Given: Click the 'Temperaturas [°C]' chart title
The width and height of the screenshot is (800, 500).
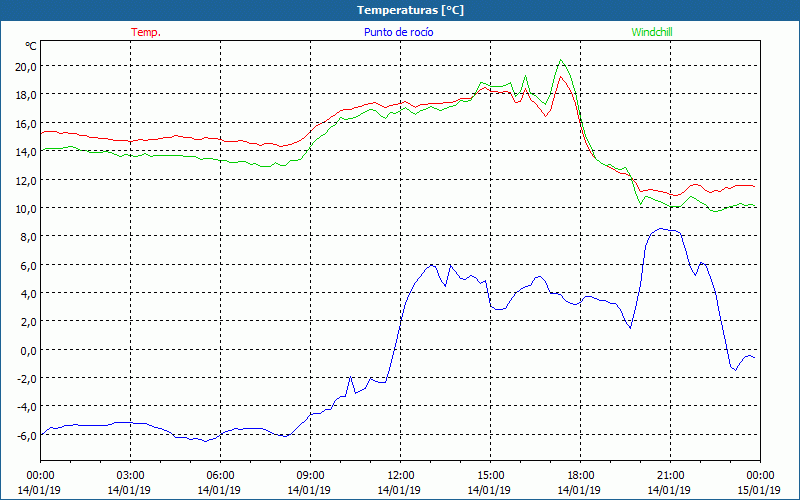Looking at the screenshot, I should click(410, 10).
